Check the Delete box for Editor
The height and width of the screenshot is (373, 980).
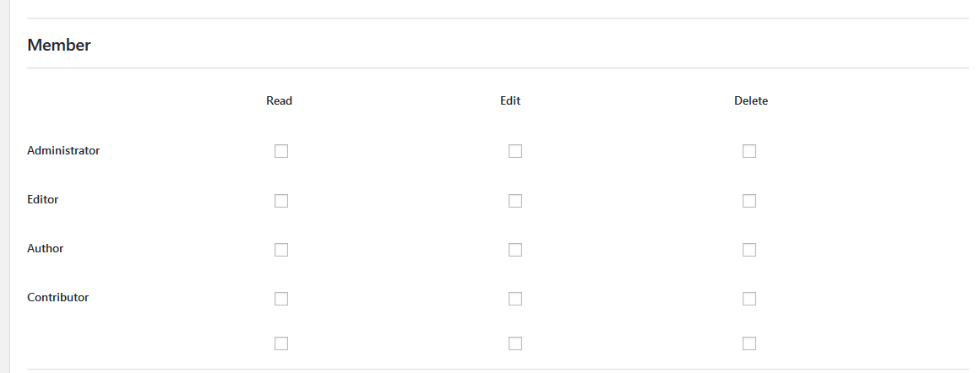tap(749, 201)
